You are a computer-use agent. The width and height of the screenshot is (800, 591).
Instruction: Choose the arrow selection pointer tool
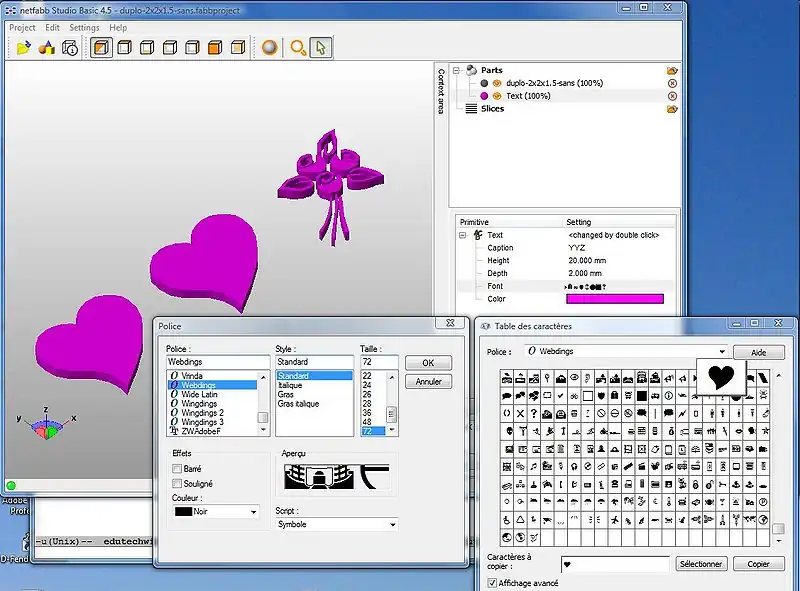coord(320,47)
